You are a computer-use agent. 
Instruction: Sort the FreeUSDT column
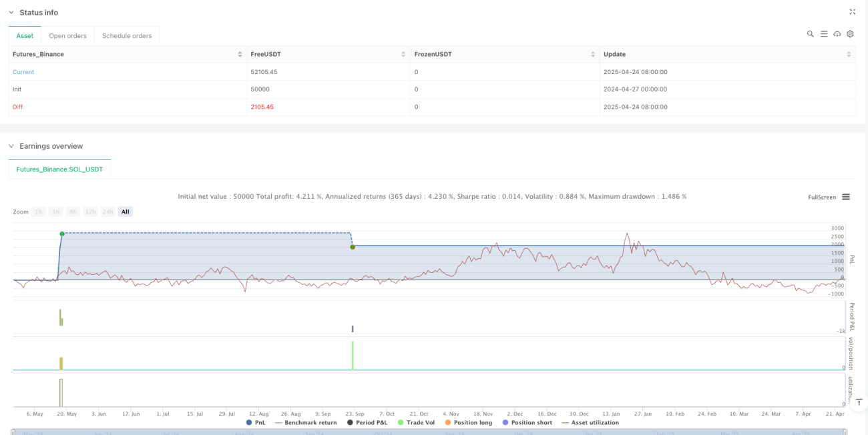[403, 54]
